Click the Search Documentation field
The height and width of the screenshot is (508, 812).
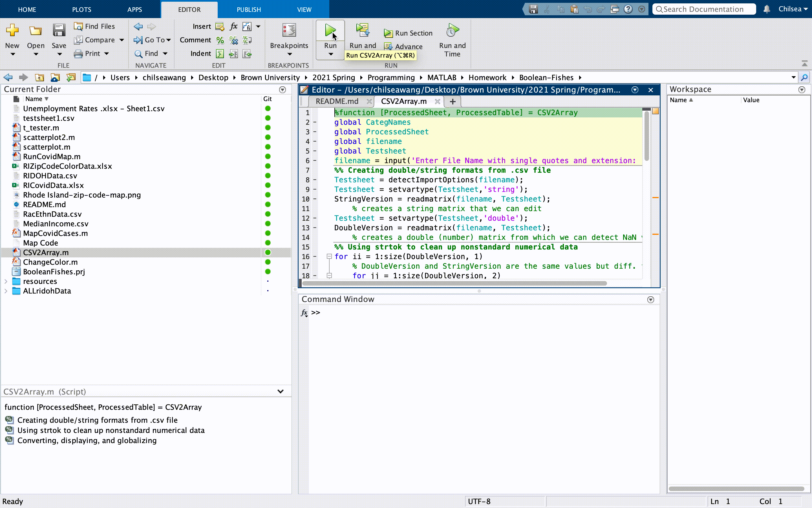(704, 9)
